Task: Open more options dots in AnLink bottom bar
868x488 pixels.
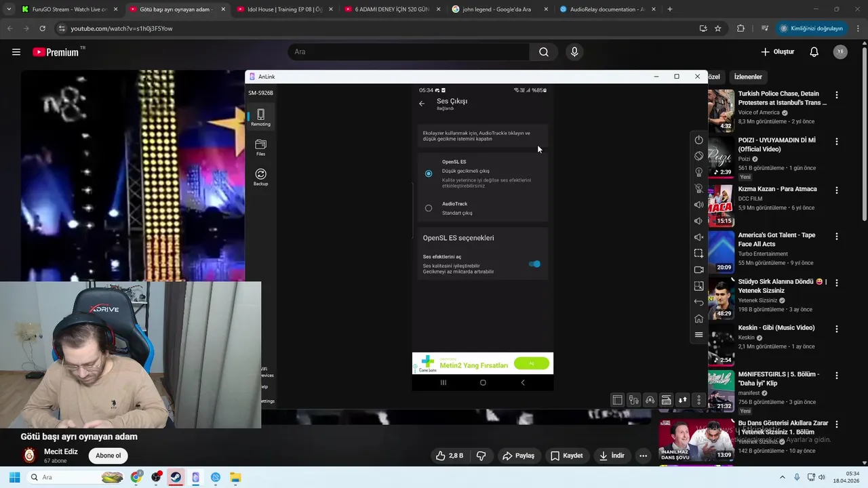Action: (698, 400)
